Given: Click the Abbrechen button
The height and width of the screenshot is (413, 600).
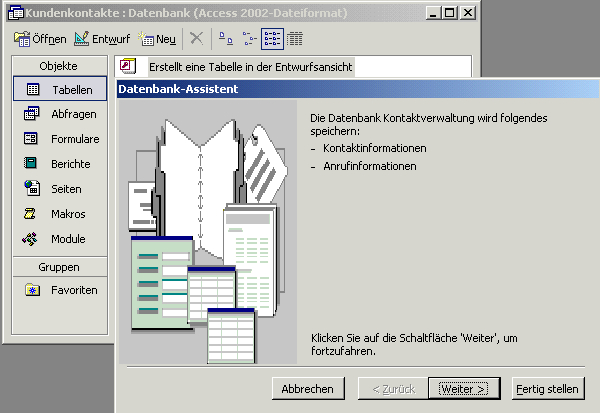Looking at the screenshot, I should click(308, 389).
